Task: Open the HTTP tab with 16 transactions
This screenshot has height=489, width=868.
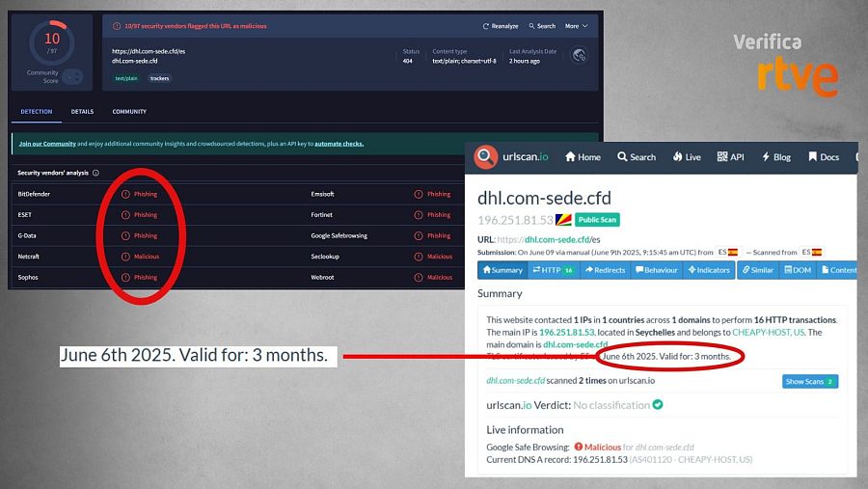Action: pyautogui.click(x=553, y=270)
